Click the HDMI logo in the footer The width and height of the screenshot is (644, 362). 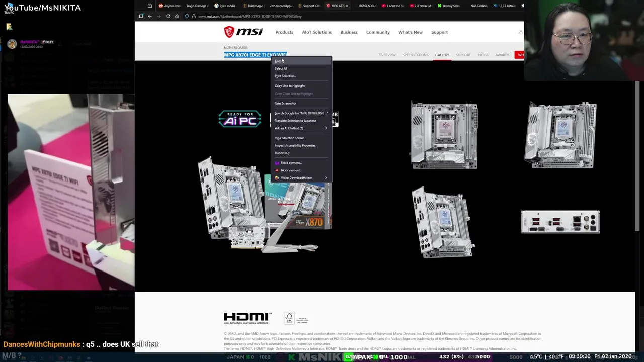pos(248,317)
